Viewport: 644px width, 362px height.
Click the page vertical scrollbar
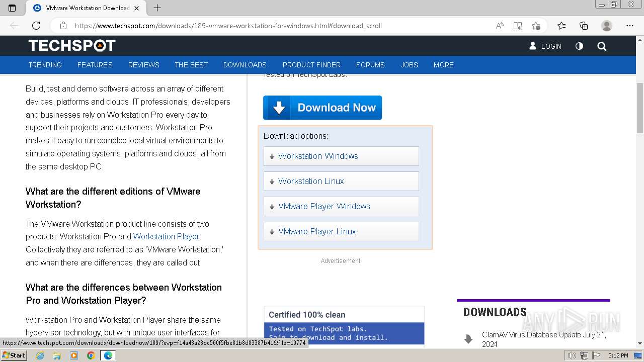639,108
